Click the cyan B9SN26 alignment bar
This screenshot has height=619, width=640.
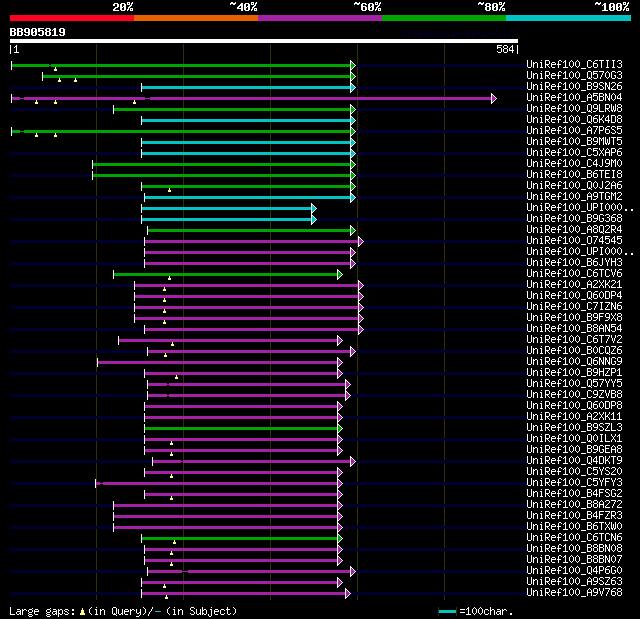[245, 87]
